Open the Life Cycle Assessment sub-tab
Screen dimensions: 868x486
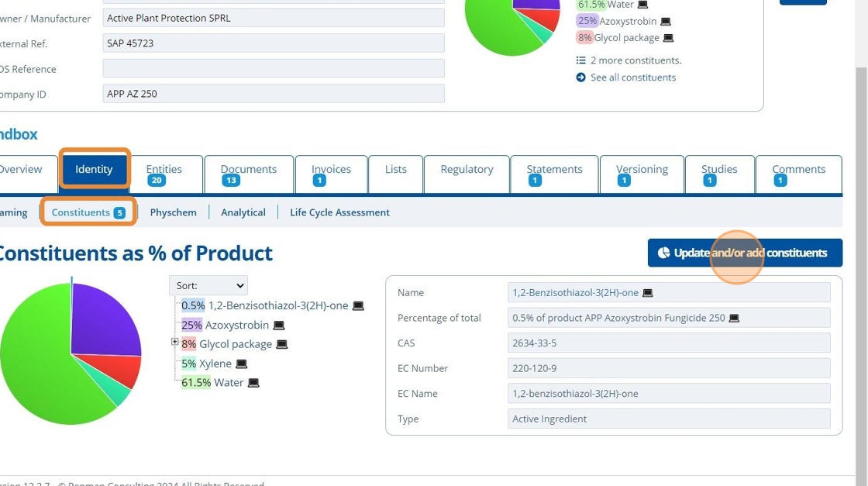[x=340, y=212]
